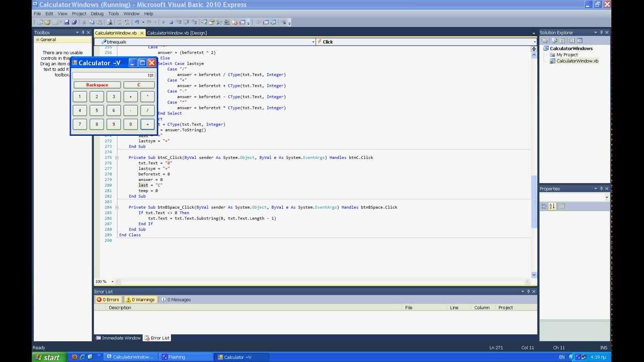Open the active documents list dropdown

pyautogui.click(x=534, y=33)
